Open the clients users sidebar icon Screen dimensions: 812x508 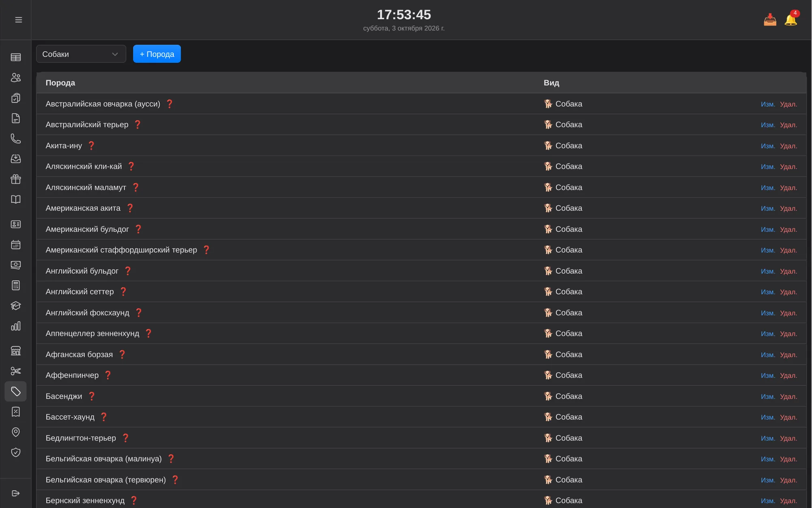(x=16, y=78)
